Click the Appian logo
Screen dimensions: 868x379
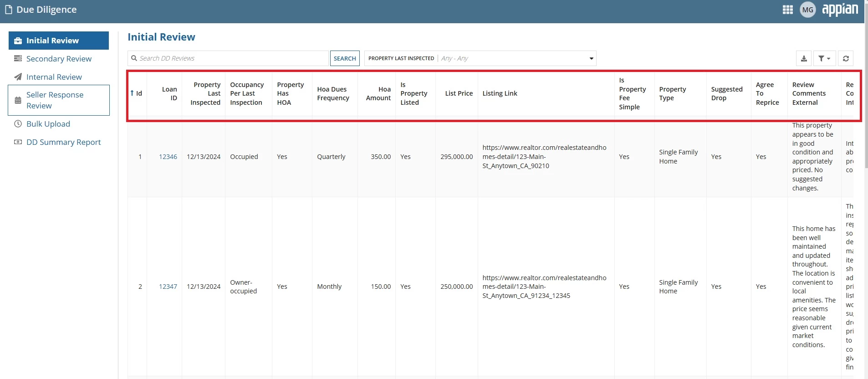[840, 9]
